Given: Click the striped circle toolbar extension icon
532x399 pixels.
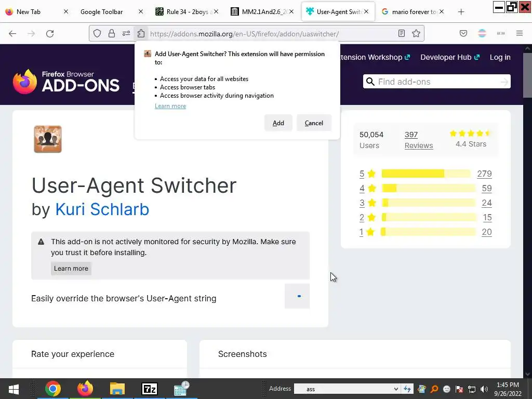Looking at the screenshot, I should 482,33.
